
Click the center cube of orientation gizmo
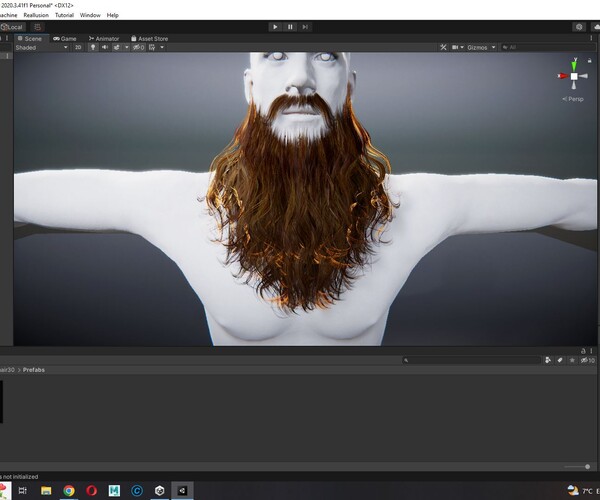pos(574,76)
